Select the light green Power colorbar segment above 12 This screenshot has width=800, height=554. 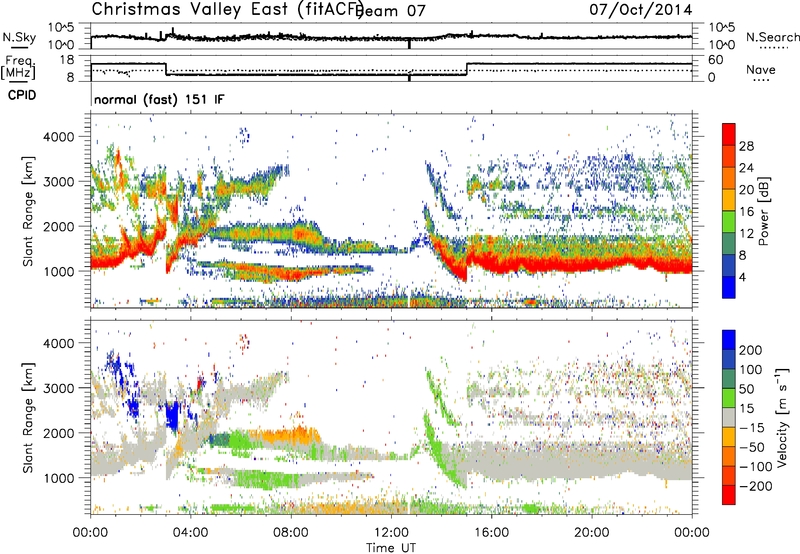point(729,222)
